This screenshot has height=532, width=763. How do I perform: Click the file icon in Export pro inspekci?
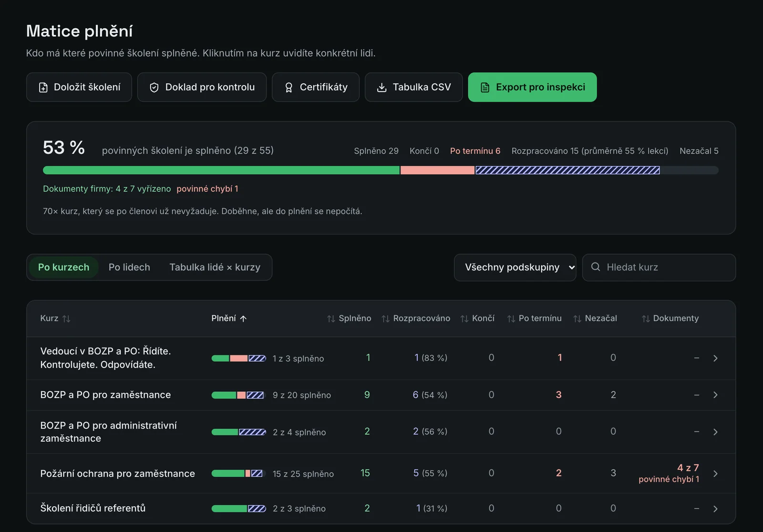pyautogui.click(x=485, y=87)
